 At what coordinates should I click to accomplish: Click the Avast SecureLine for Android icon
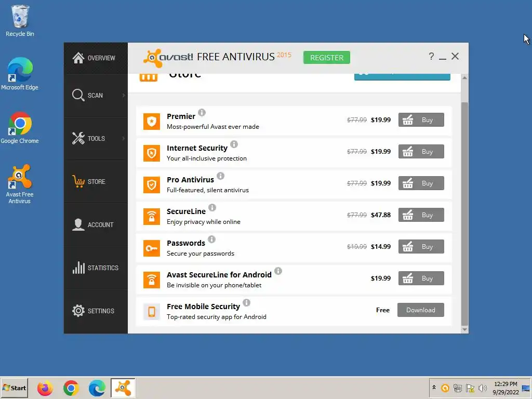[151, 280]
